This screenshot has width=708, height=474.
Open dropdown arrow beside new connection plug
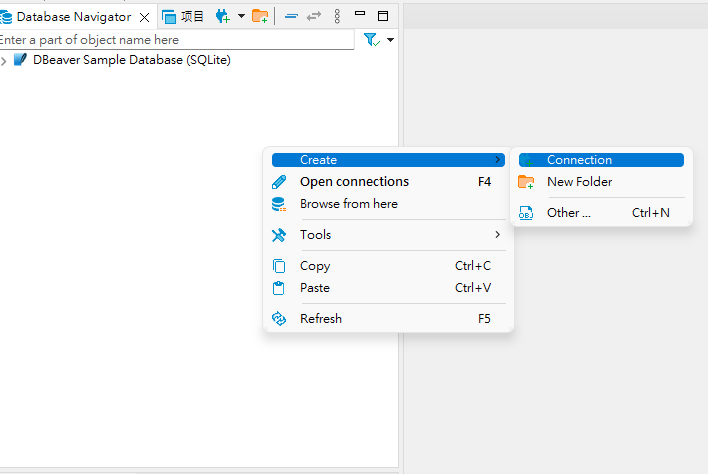tap(241, 17)
